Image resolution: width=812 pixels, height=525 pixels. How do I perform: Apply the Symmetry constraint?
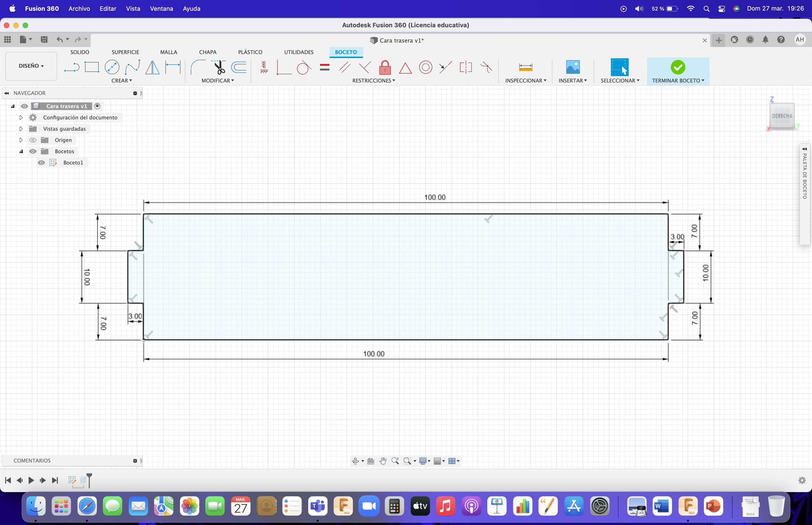click(x=466, y=67)
